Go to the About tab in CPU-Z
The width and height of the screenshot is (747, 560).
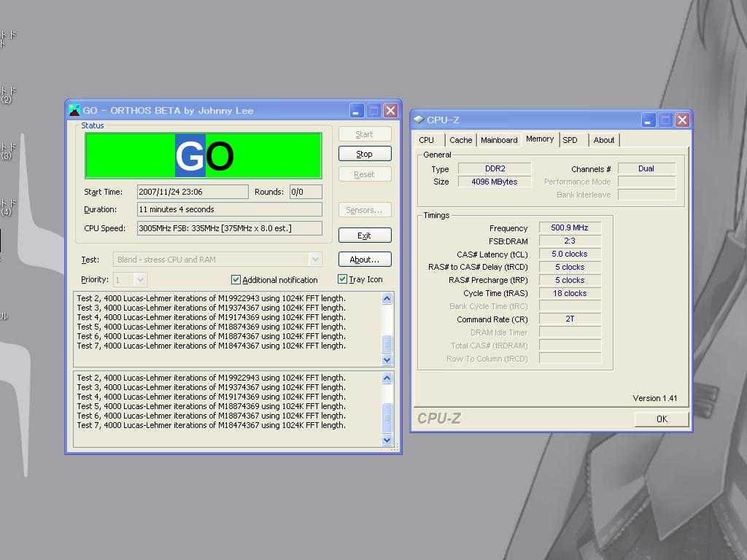click(603, 140)
